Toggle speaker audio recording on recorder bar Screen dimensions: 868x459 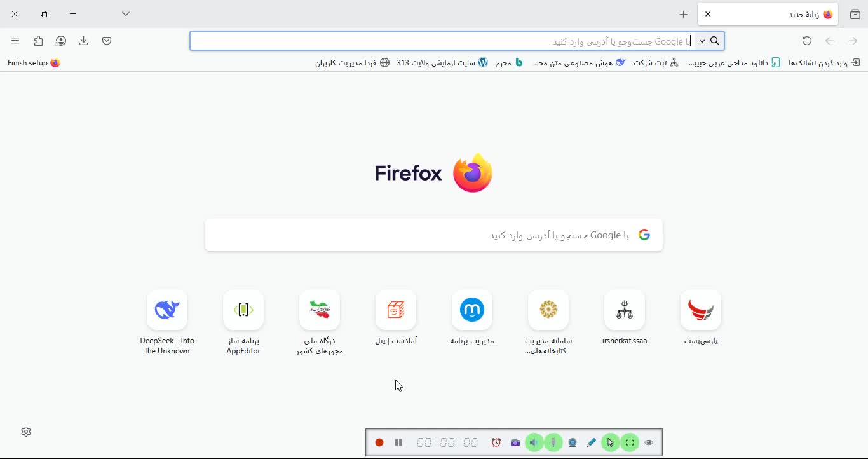coord(534,442)
